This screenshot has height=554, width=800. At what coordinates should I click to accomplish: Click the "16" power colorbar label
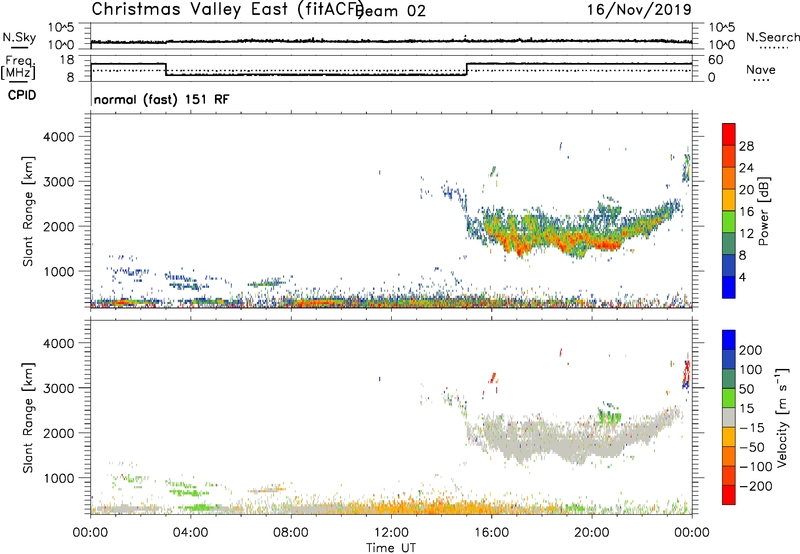click(x=746, y=212)
